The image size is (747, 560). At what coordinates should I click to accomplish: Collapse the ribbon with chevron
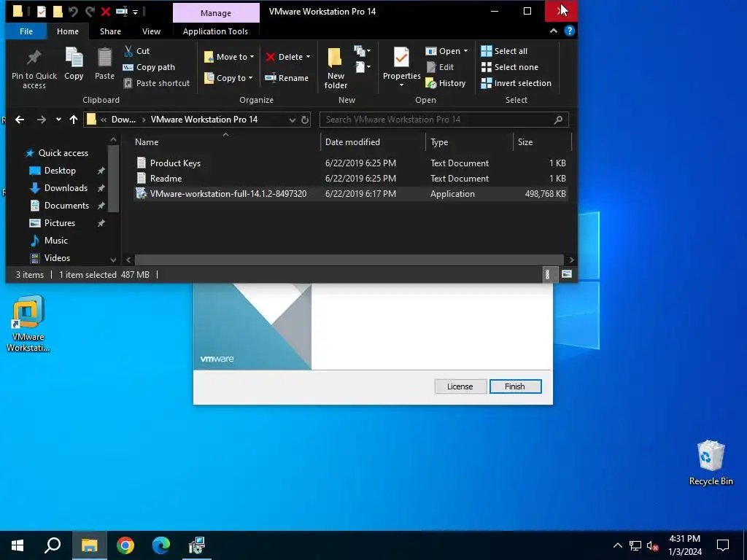pos(553,31)
